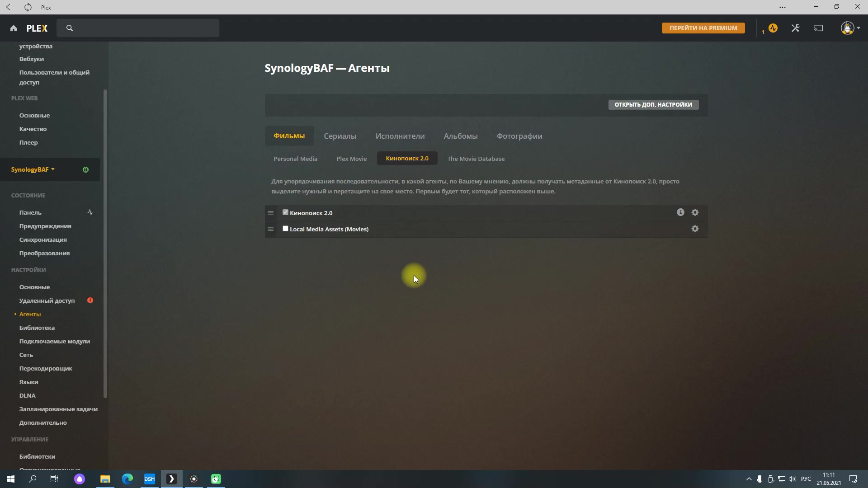Screen dimensions: 868x488
Task: Open File Explorer from taskbar
Action: pyautogui.click(x=105, y=479)
